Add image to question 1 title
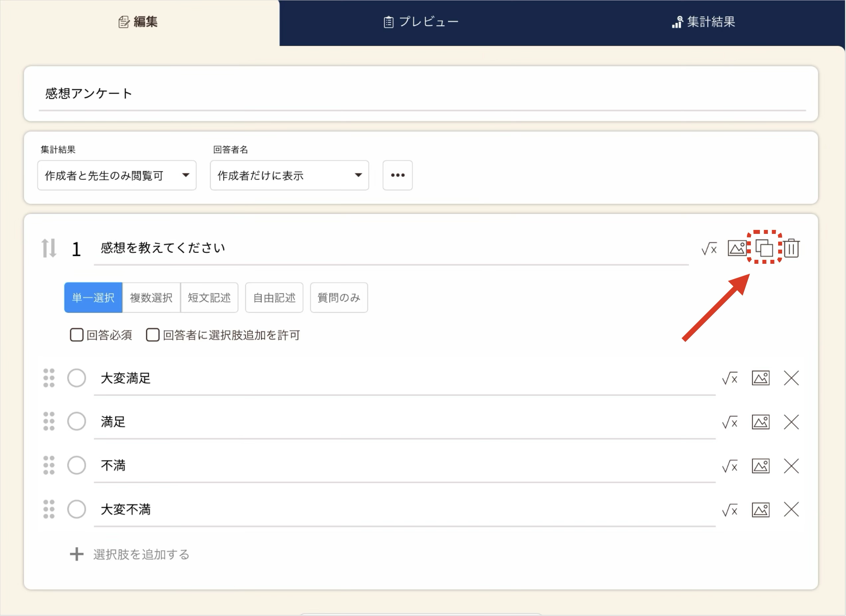846x616 pixels. (x=737, y=248)
